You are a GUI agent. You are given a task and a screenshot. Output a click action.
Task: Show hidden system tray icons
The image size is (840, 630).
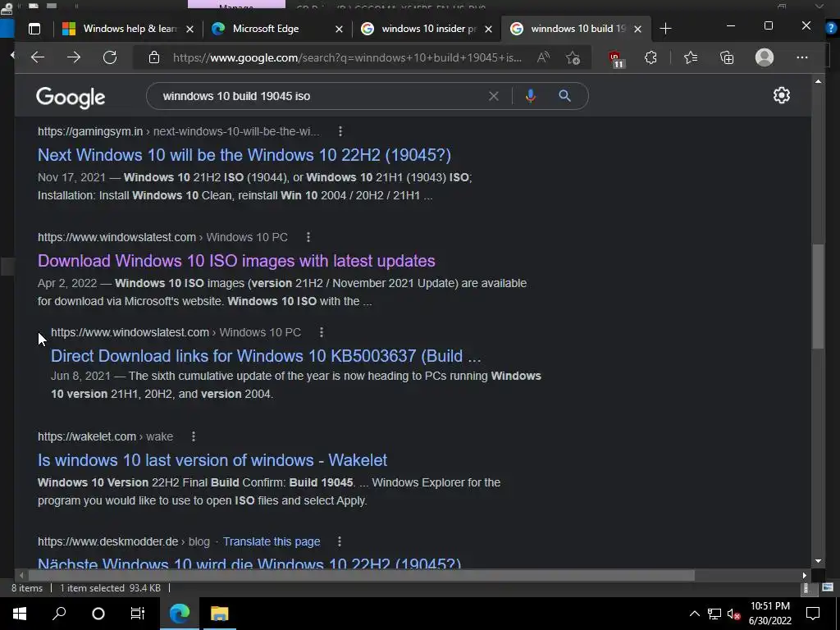(x=694, y=614)
